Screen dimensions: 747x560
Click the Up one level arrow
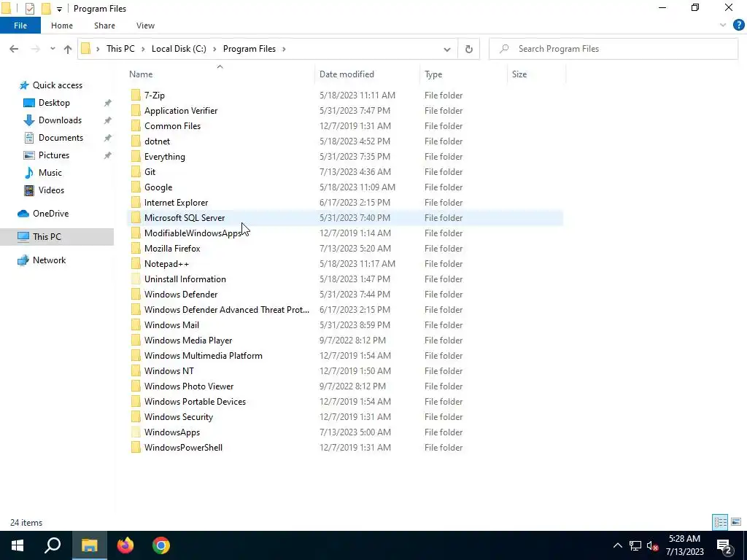pos(68,49)
